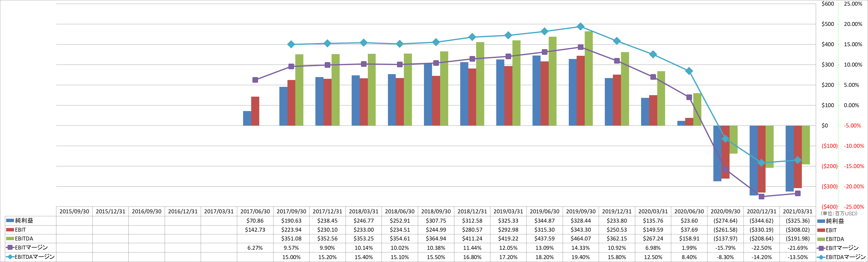Select EBIT margin cell -21.69%
The height and width of the screenshot is (262, 868).
click(798, 248)
